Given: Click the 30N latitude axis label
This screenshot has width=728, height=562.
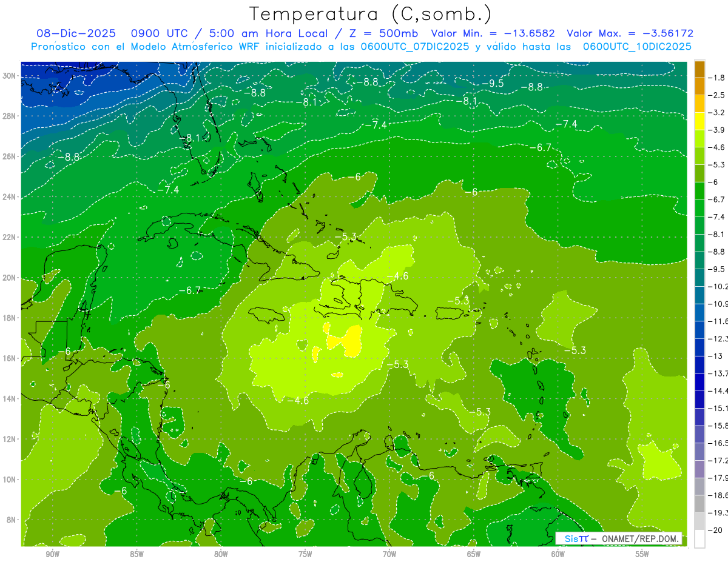Looking at the screenshot, I should [10, 76].
